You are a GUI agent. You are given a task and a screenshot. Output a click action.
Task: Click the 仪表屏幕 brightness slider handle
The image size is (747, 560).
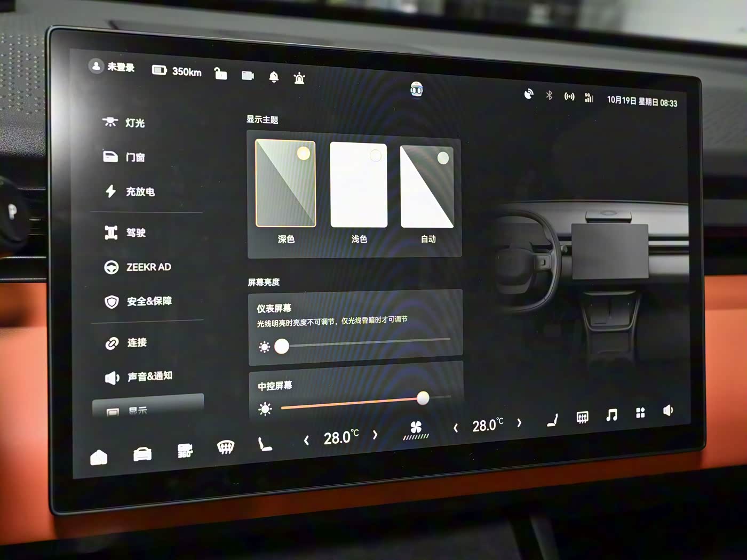282,347
